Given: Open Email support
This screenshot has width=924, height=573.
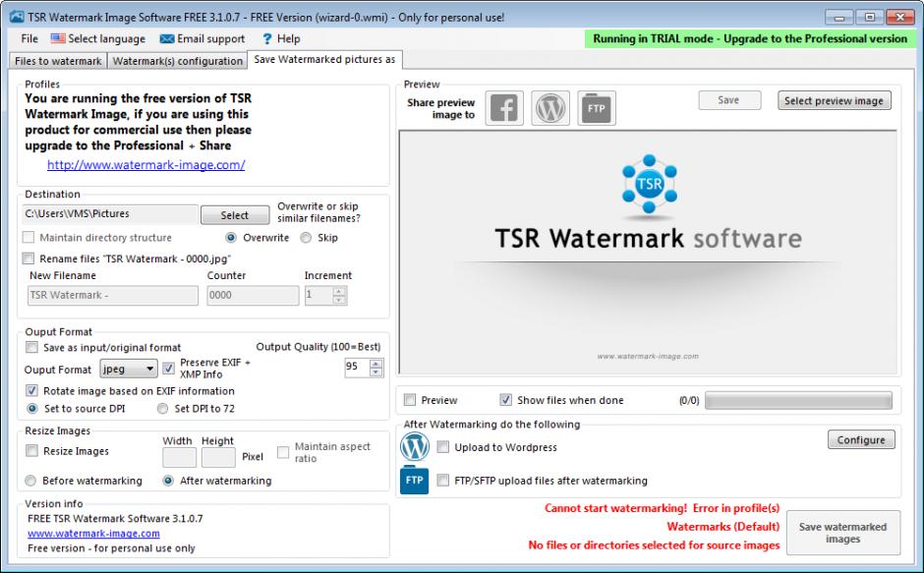Looking at the screenshot, I should (202, 39).
